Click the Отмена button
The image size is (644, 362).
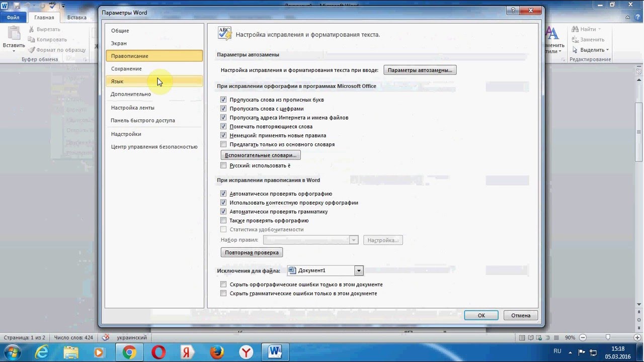pyautogui.click(x=521, y=315)
